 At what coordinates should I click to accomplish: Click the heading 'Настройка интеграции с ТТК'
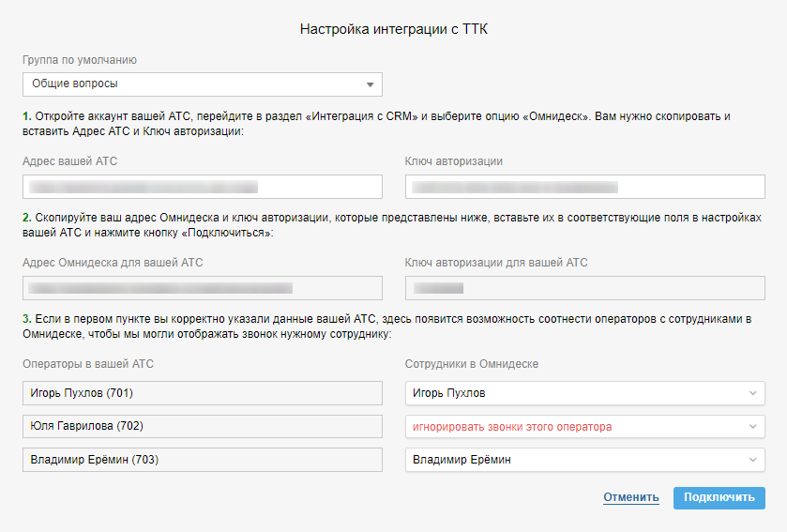point(394,29)
